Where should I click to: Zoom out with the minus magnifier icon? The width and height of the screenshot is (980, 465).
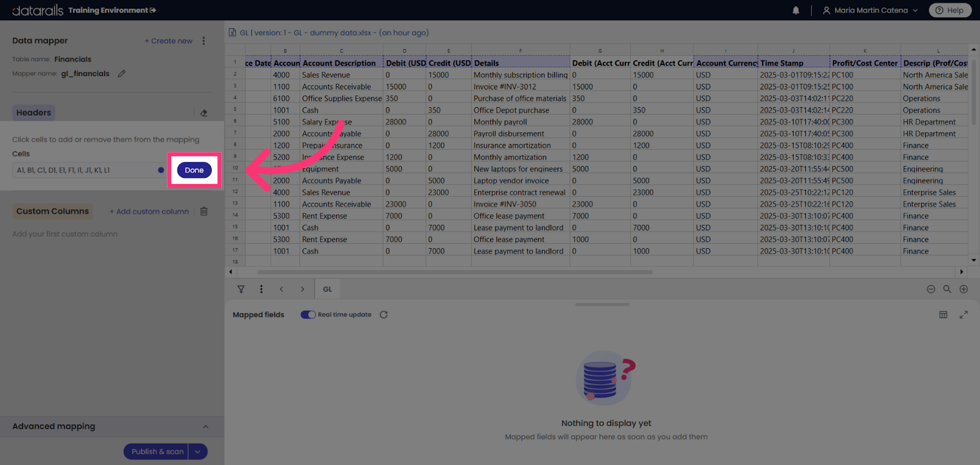point(930,289)
